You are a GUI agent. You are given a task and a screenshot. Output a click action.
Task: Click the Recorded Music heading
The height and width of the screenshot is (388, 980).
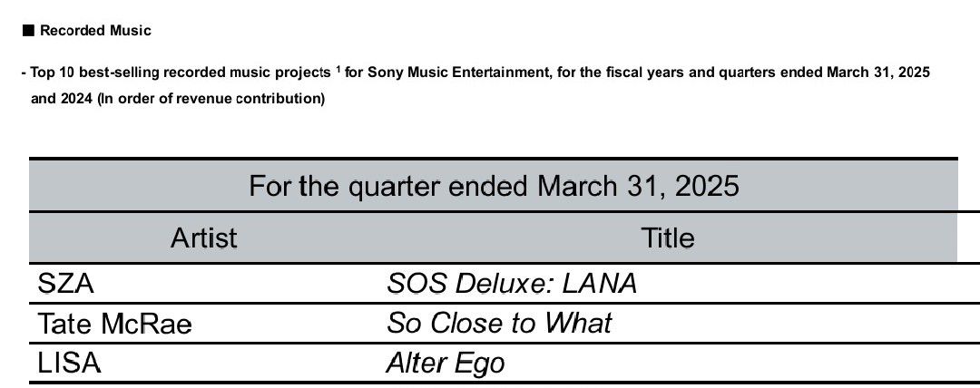tap(95, 31)
